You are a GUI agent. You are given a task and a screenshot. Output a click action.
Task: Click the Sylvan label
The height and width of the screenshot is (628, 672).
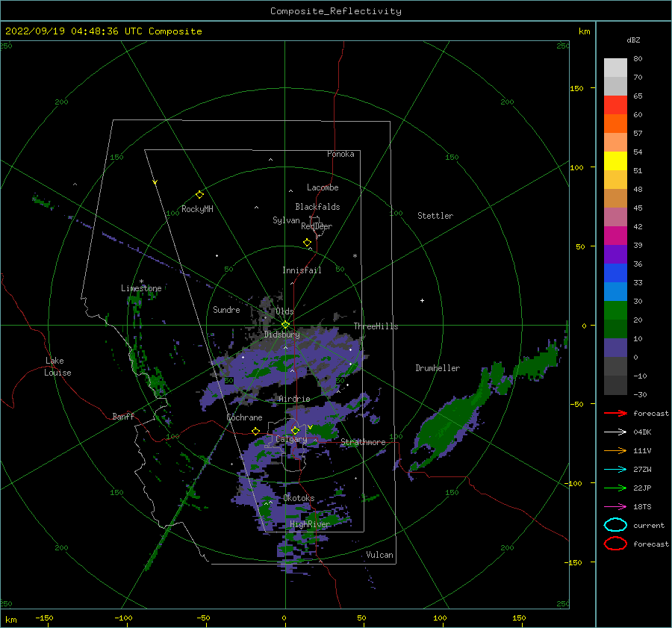[286, 220]
